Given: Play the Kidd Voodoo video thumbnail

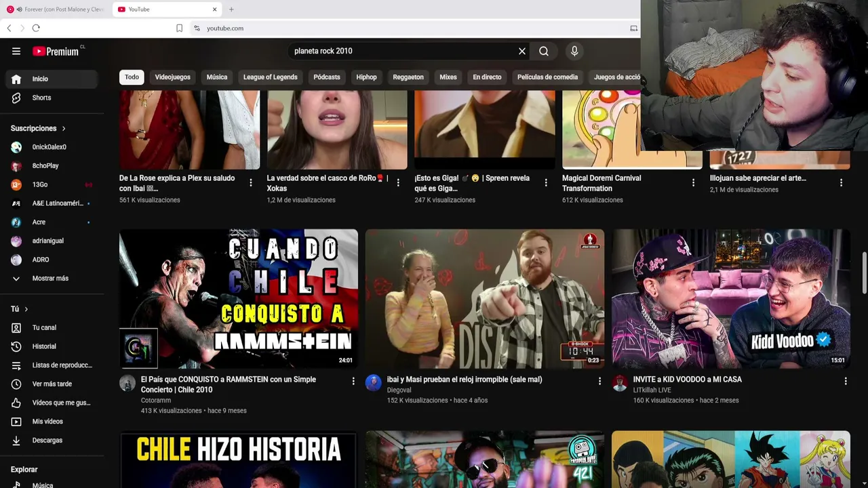Looking at the screenshot, I should (x=731, y=299).
